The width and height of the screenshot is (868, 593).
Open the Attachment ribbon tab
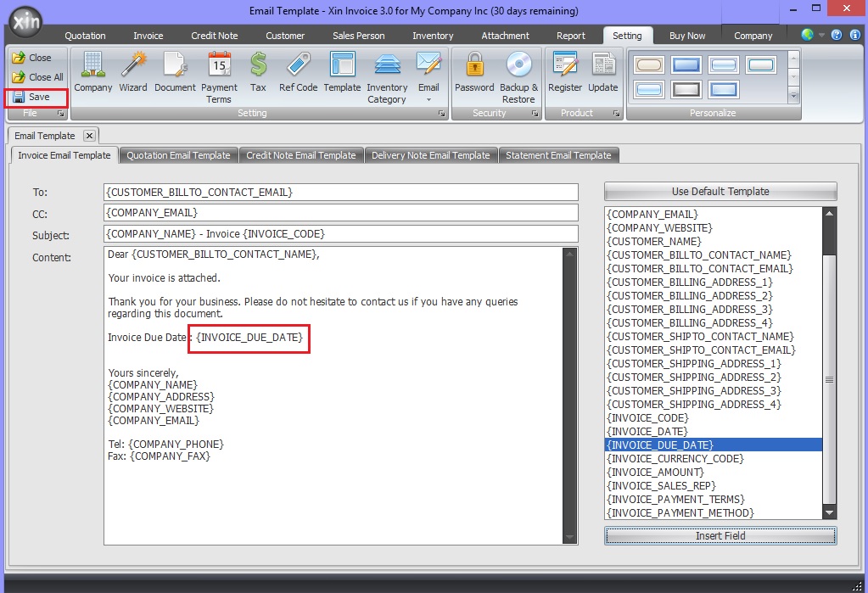505,36
